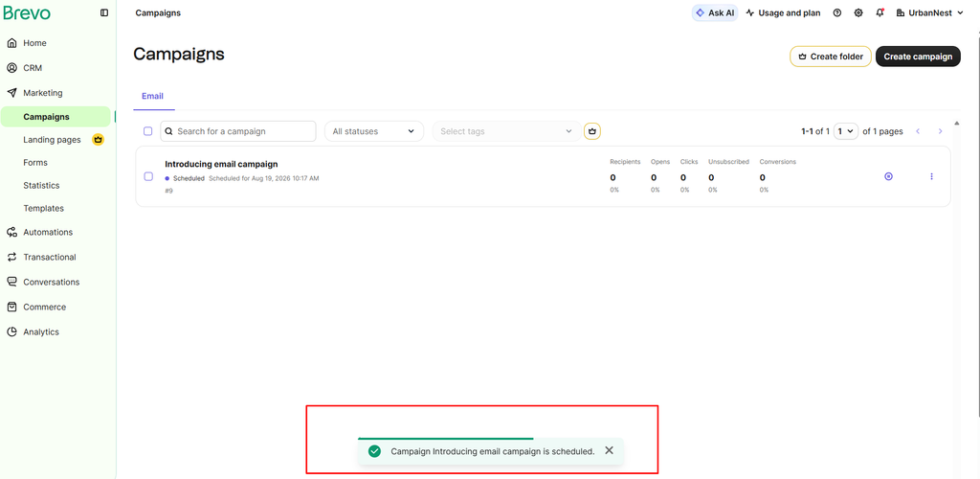The width and height of the screenshot is (980, 479).
Task: Expand the All statuses dropdown
Action: pyautogui.click(x=374, y=131)
